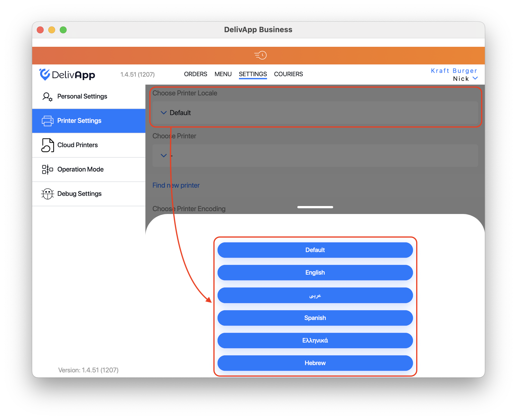Click the Choose Printer Encoding label
This screenshot has width=517, height=420.
click(189, 209)
